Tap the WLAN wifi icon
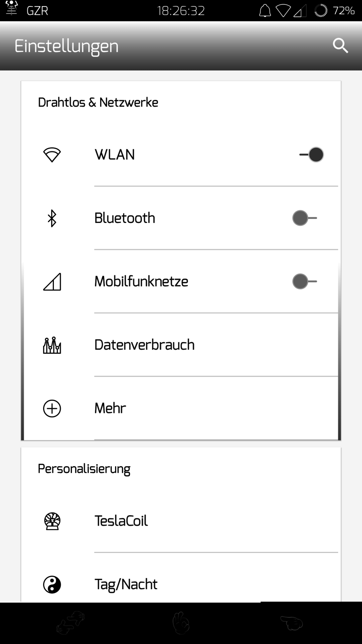The height and width of the screenshot is (644, 362). [52, 155]
